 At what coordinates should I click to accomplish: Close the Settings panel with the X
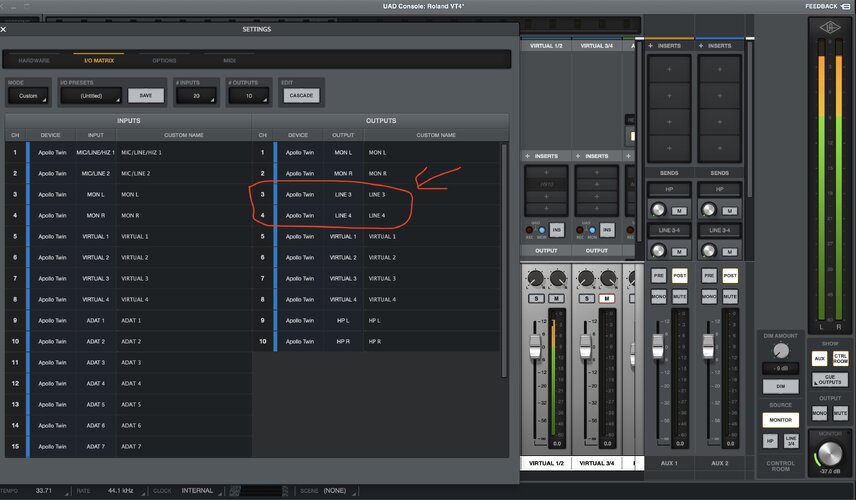[3, 29]
